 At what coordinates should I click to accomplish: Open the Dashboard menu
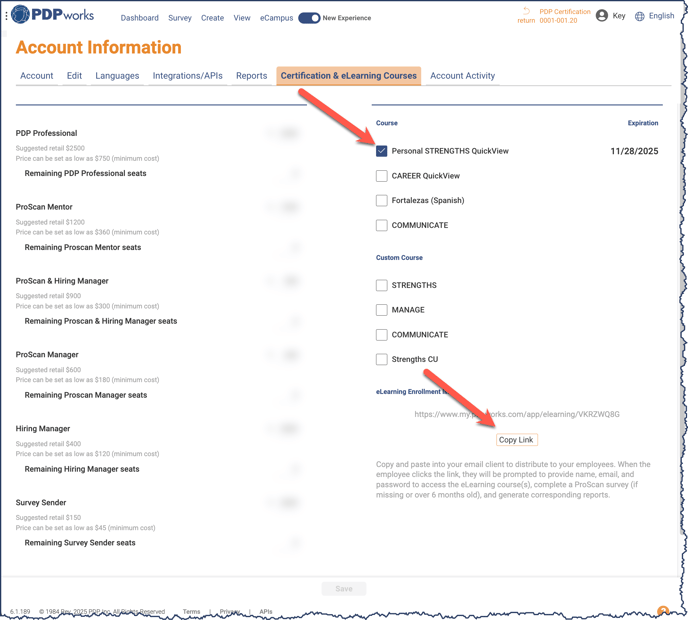[140, 18]
